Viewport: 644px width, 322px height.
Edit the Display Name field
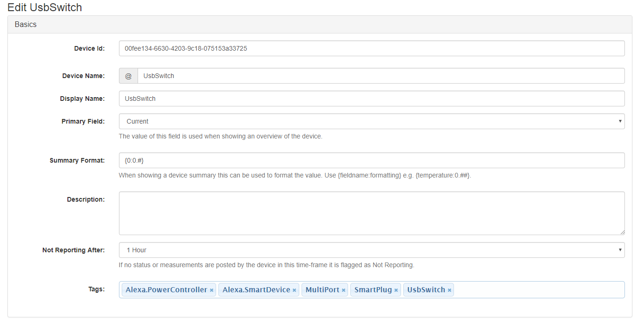(x=371, y=99)
